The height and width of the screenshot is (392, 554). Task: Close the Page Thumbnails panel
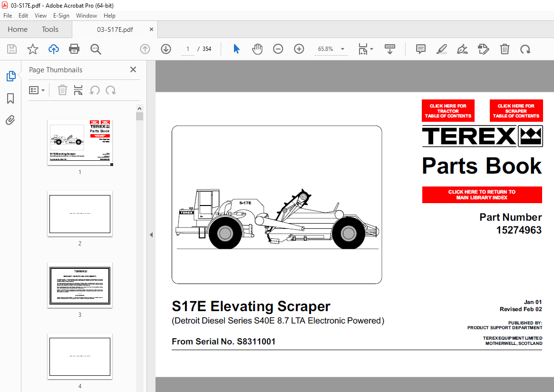(x=133, y=69)
